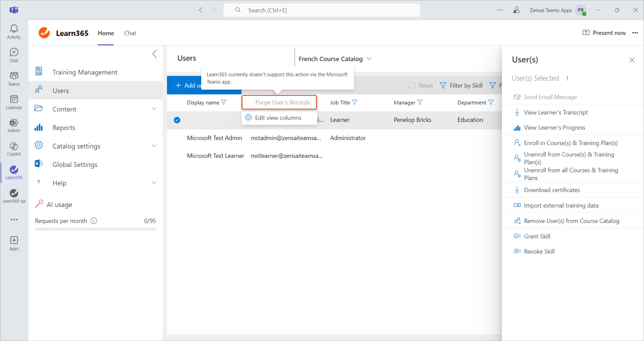Click Filter by Skill button
644x341 pixels.
click(461, 86)
